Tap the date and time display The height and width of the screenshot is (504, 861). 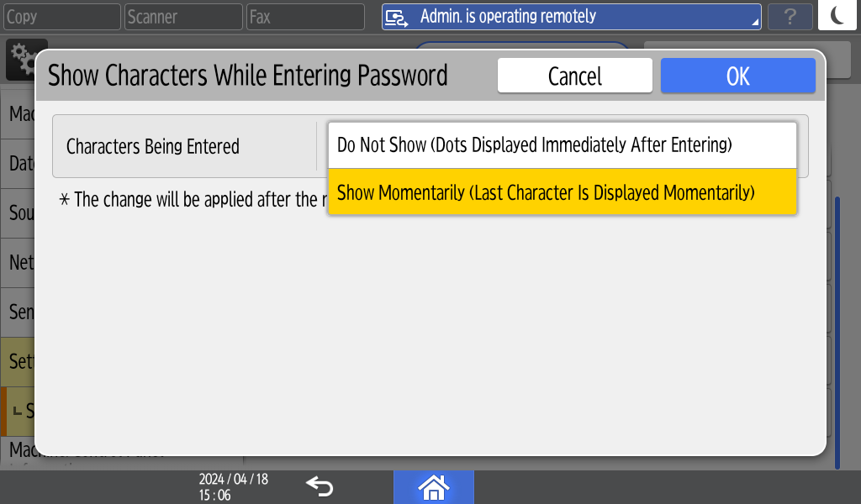[233, 486]
